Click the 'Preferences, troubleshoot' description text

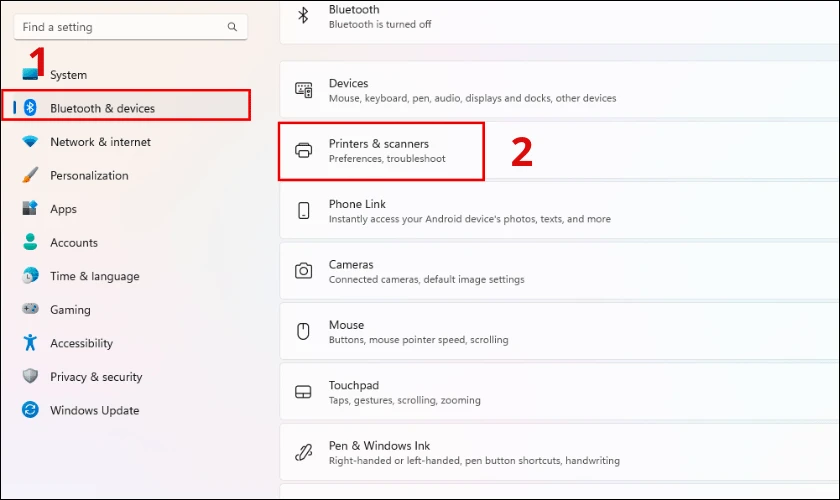tap(387, 159)
